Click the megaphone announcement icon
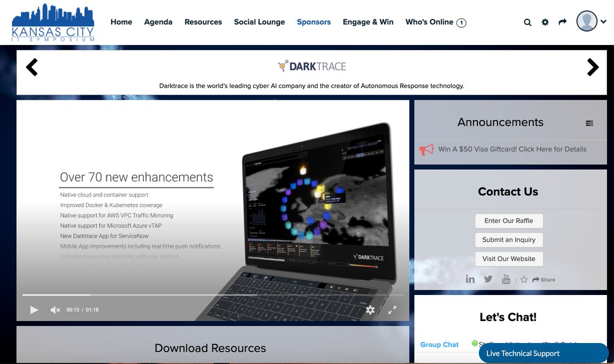 [426, 149]
